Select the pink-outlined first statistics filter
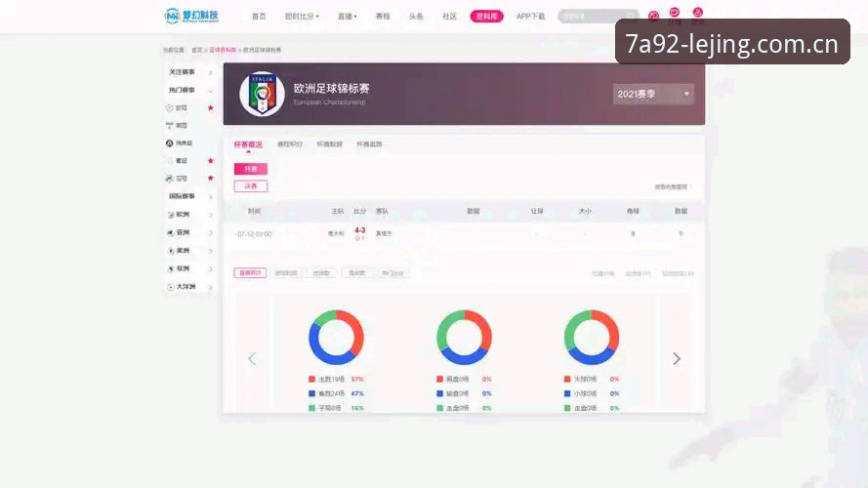 250,272
